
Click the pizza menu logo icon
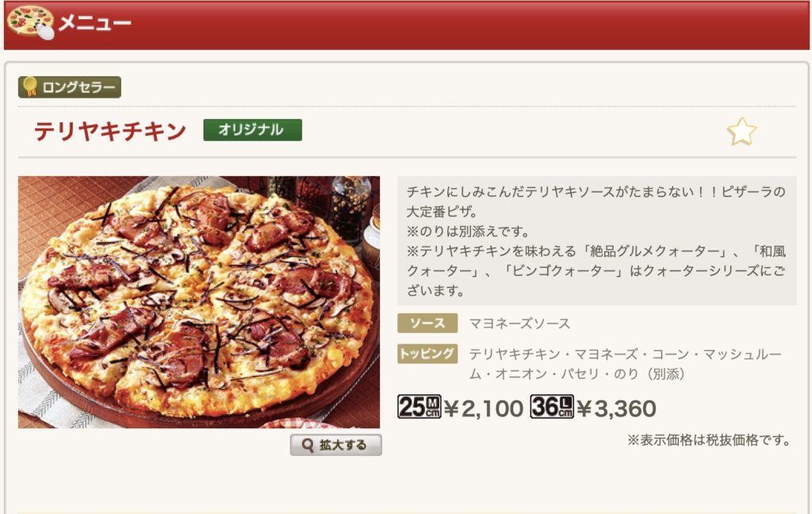[30, 22]
